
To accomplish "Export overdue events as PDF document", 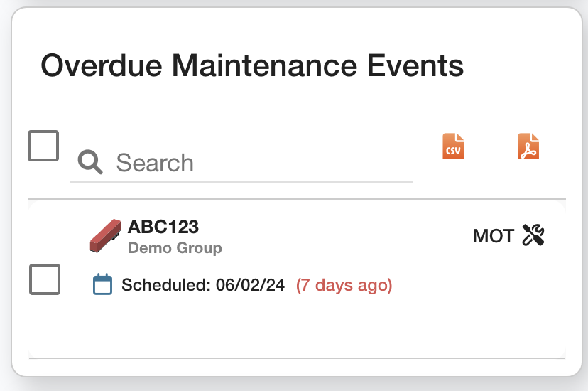I will click(x=528, y=146).
